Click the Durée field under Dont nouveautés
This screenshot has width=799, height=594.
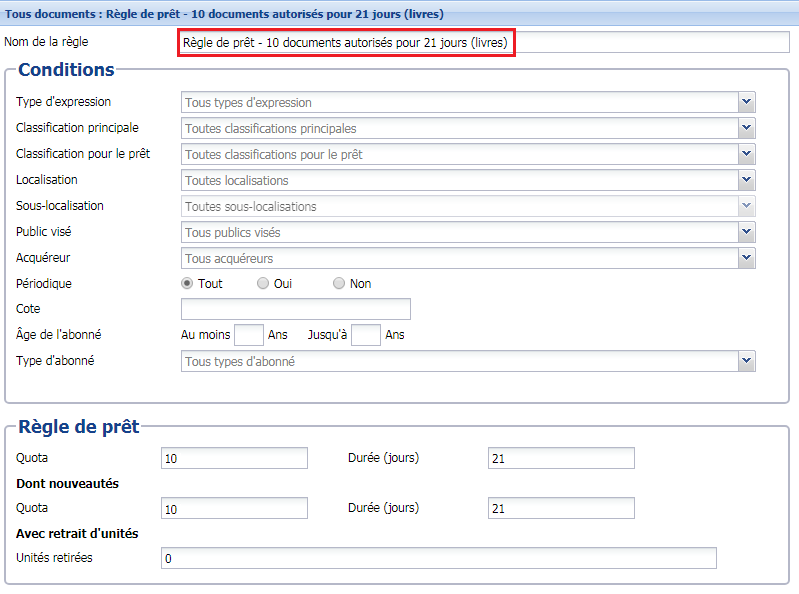click(561, 508)
